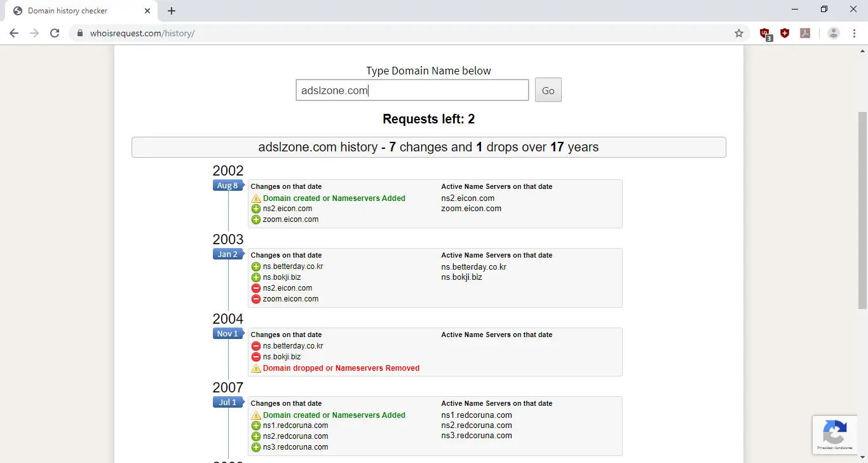
Task: Click active name server ns.betterday.co.kr in 2003
Action: pos(474,267)
